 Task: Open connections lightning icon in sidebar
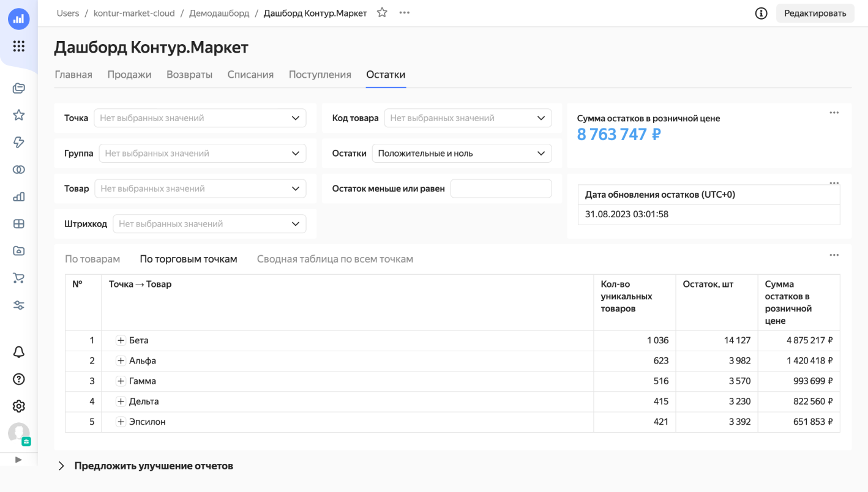pyautogui.click(x=18, y=142)
